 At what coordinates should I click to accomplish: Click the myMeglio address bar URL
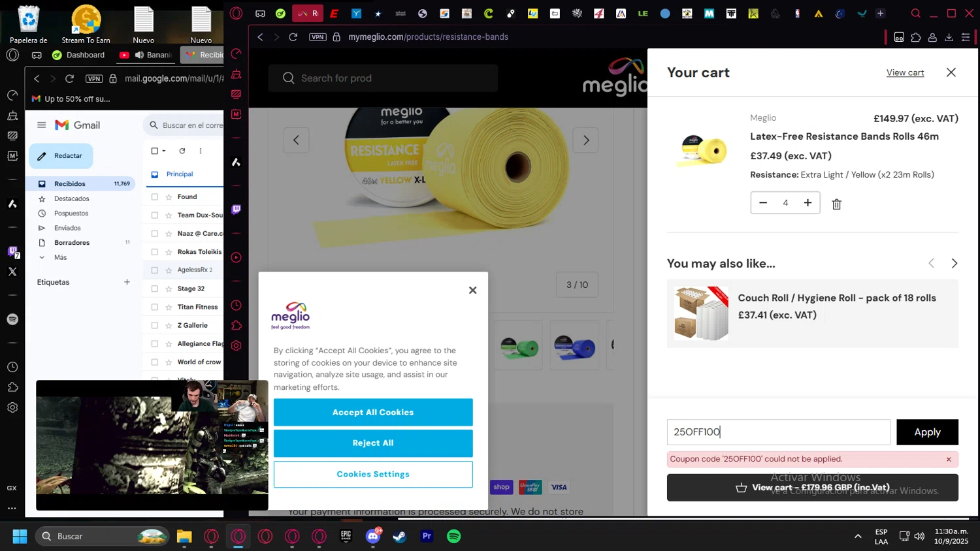click(428, 37)
